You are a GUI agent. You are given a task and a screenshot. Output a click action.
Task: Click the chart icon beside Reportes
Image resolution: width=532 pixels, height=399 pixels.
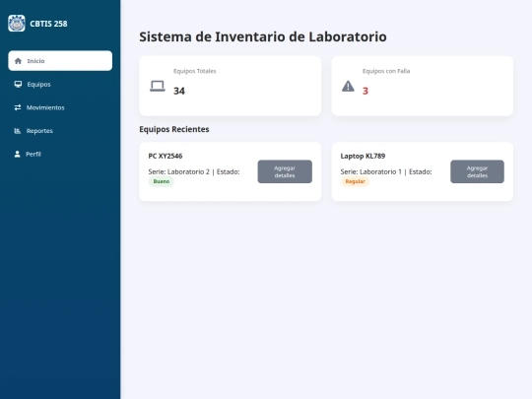(x=18, y=131)
